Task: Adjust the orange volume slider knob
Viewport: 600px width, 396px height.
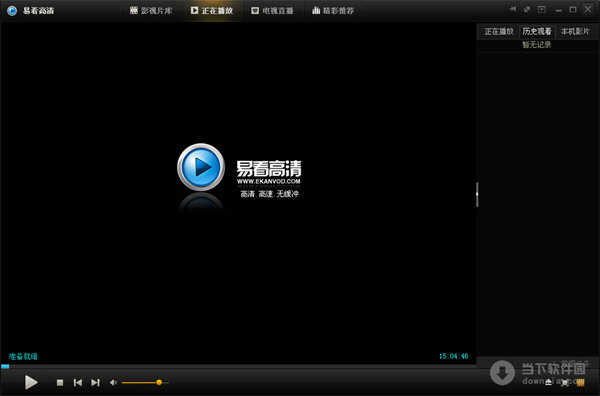Action: click(159, 382)
